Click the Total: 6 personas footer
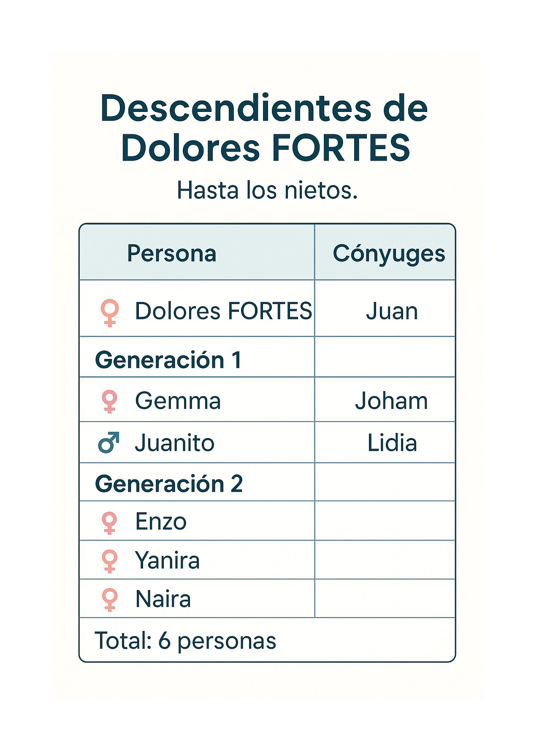534x756 pixels. click(185, 641)
